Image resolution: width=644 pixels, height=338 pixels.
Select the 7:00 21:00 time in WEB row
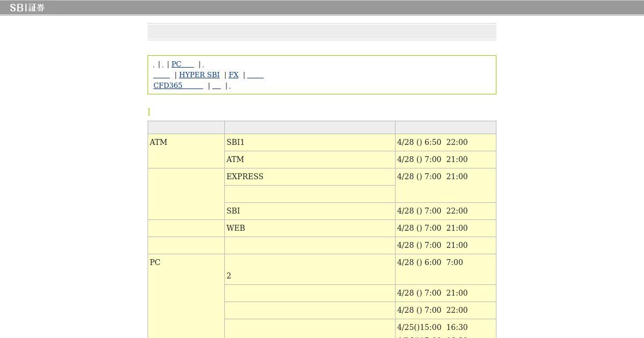click(445, 228)
